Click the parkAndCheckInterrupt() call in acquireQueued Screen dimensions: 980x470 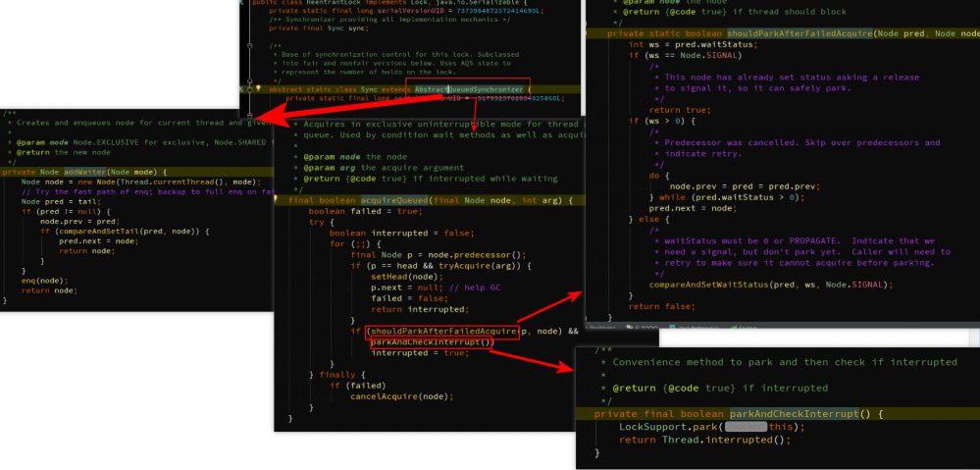[432, 342]
